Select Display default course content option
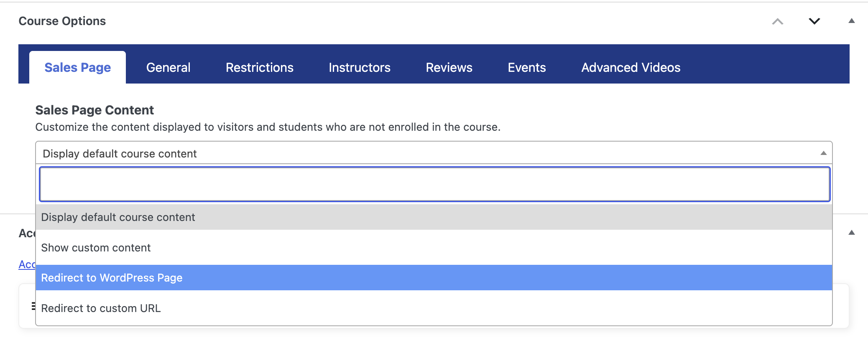 [434, 217]
